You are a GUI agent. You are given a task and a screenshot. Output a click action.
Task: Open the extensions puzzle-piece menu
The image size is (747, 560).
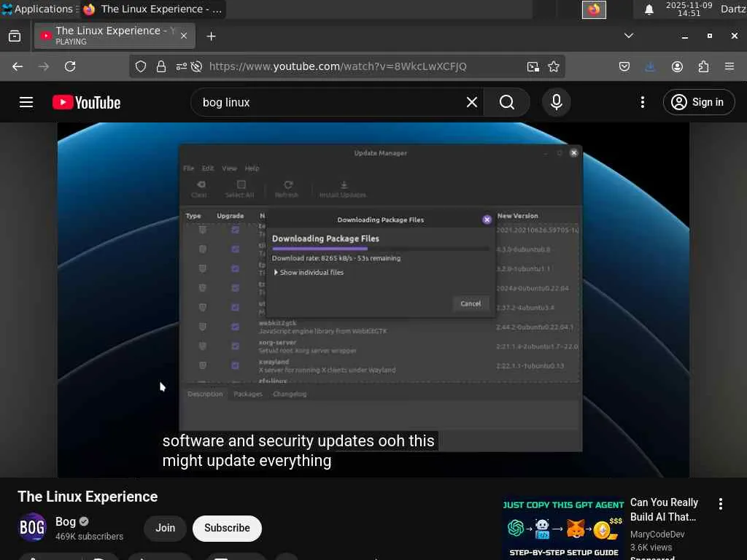pos(703,66)
